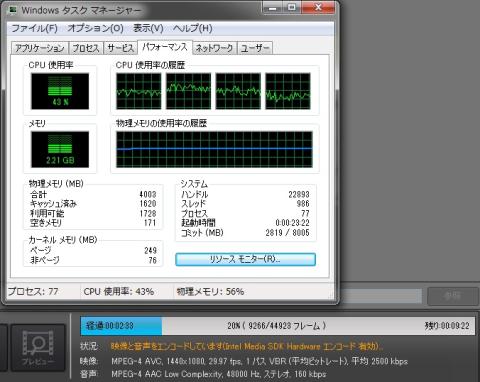This screenshot has width=480, height=382.
Task: Select the パフォーマンス tab
Action: [165, 47]
